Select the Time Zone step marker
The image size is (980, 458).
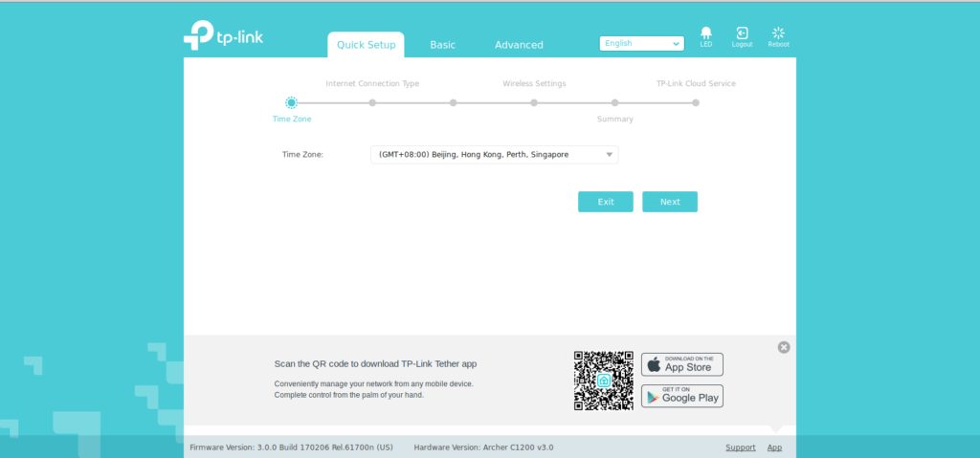pyautogui.click(x=292, y=102)
